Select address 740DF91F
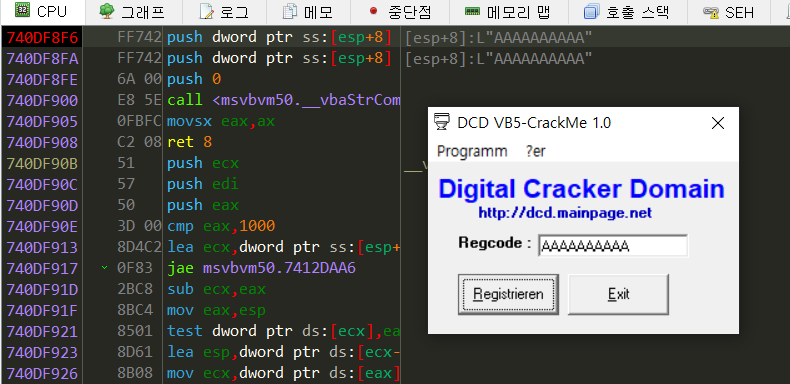The width and height of the screenshot is (790, 384). (42, 310)
